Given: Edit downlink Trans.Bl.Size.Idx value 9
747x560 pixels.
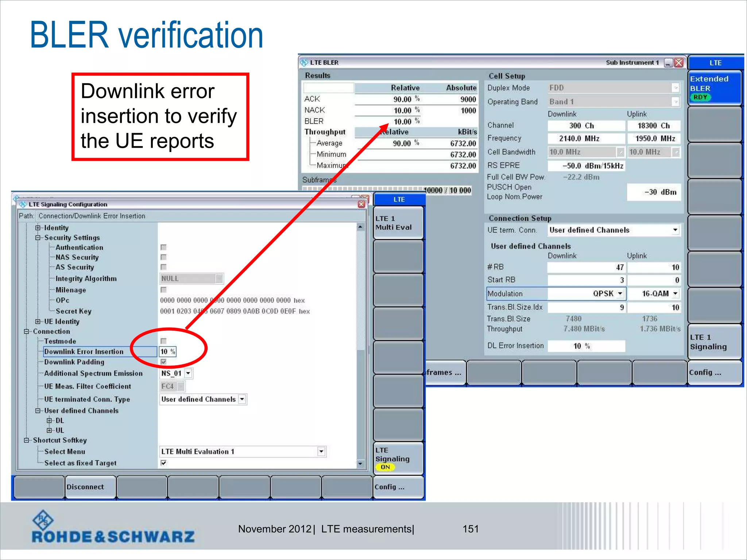Looking at the screenshot, I should click(x=586, y=307).
